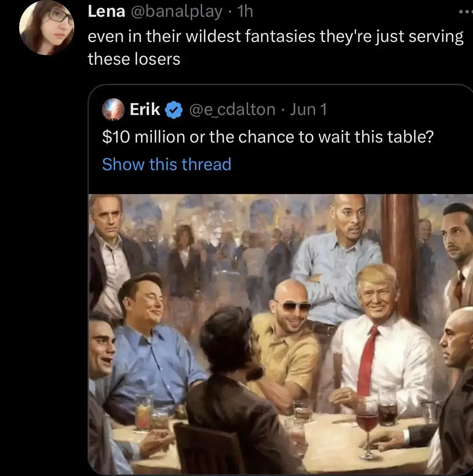
Task: Open the @banalplay handle
Action: coord(177,12)
